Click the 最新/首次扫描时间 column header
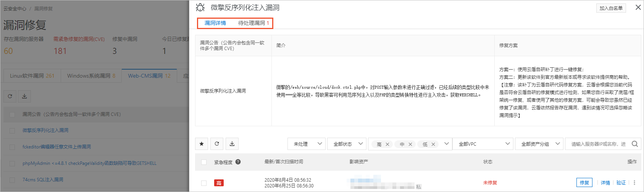This screenshot has width=644, height=192. click(284, 162)
